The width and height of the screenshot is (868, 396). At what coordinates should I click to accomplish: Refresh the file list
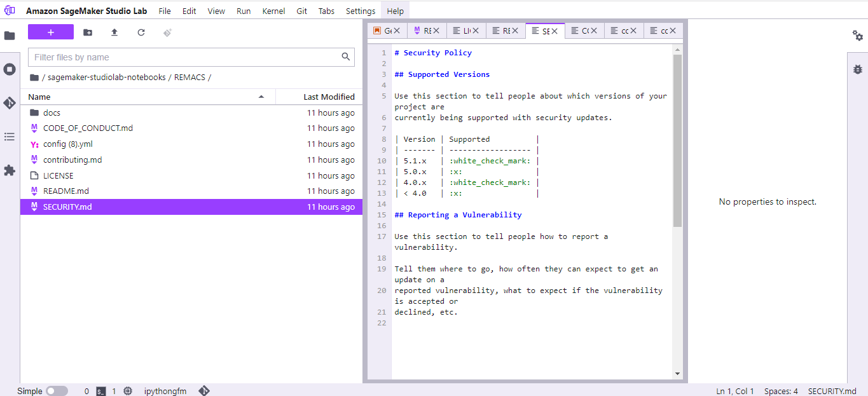point(141,32)
